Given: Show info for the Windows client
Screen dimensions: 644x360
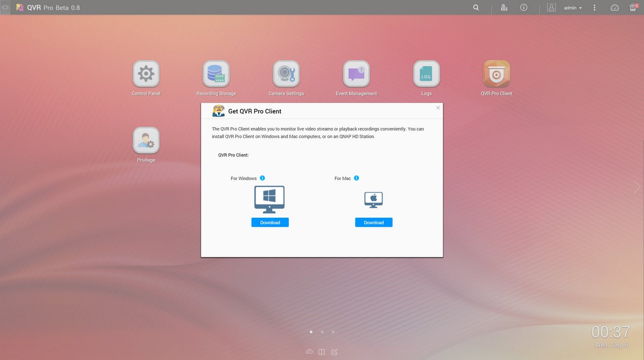Looking at the screenshot, I should (262, 178).
